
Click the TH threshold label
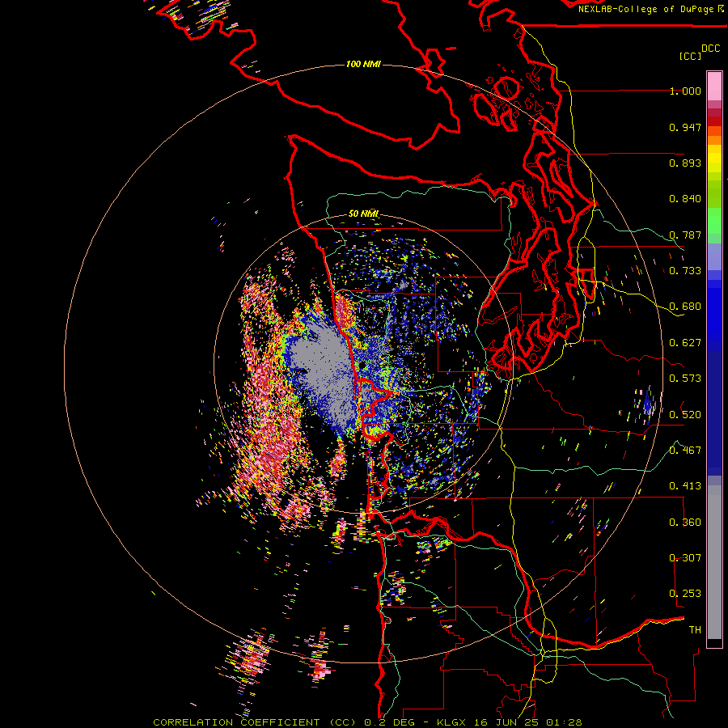click(x=695, y=629)
